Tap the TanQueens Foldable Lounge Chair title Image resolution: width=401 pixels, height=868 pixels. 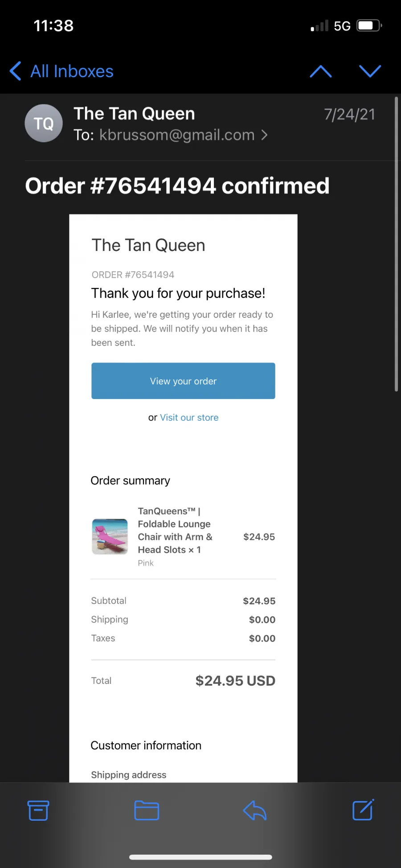tap(175, 531)
